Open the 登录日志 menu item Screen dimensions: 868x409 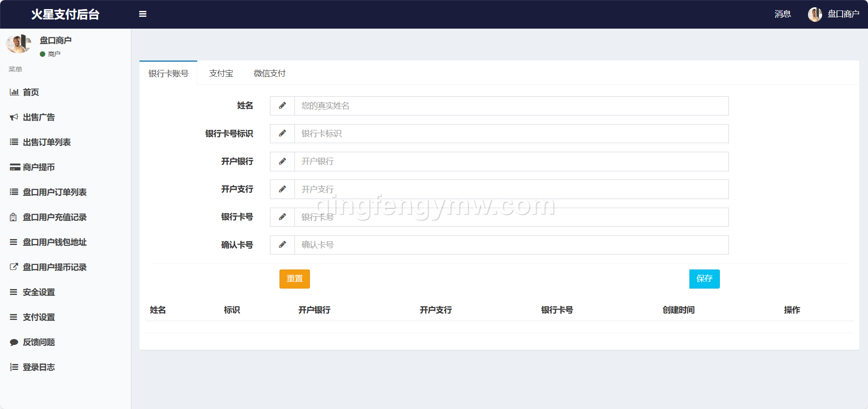(x=65, y=367)
